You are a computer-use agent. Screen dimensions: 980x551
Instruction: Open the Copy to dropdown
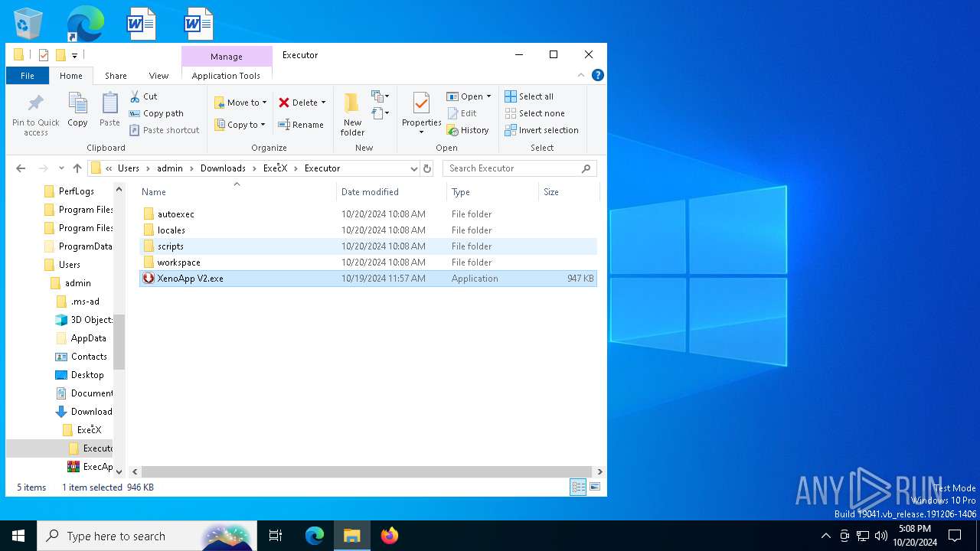[240, 125]
